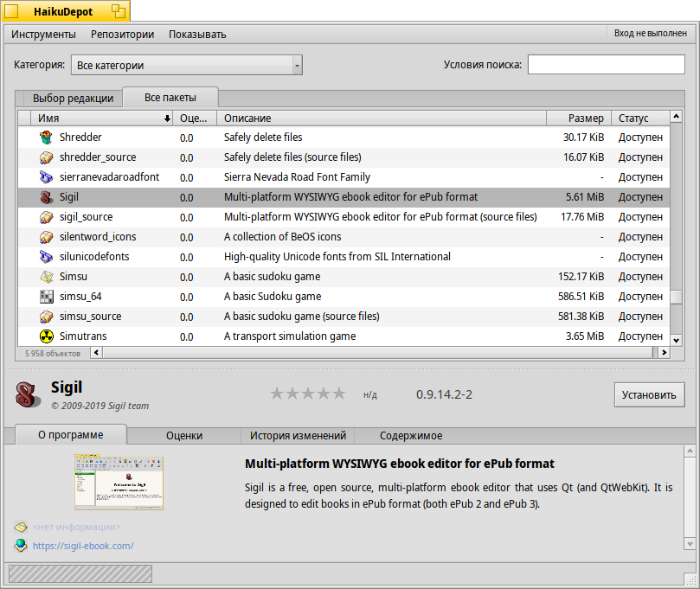The height and width of the screenshot is (589, 700).
Task: Open the Инструменты menu
Action: pyautogui.click(x=43, y=35)
